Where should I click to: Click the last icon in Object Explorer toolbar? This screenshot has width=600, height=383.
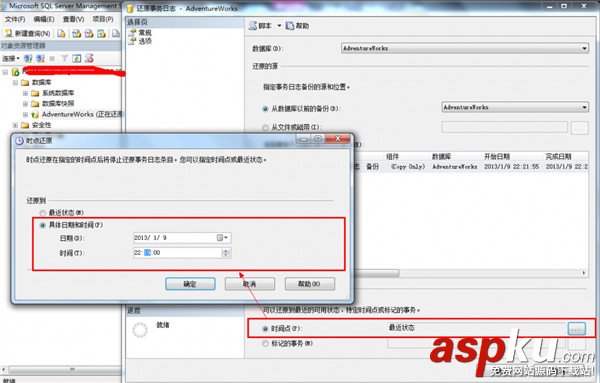(x=89, y=58)
